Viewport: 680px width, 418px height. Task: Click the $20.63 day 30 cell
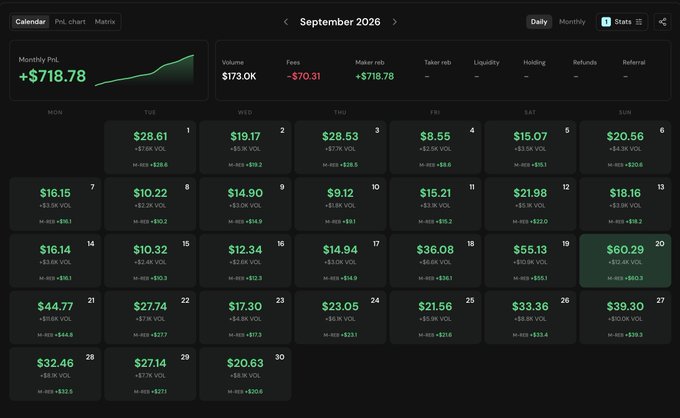(x=245, y=374)
